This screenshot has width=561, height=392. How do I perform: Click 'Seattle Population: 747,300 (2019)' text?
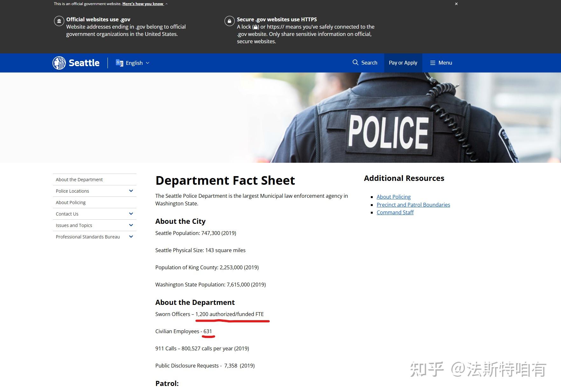(196, 233)
